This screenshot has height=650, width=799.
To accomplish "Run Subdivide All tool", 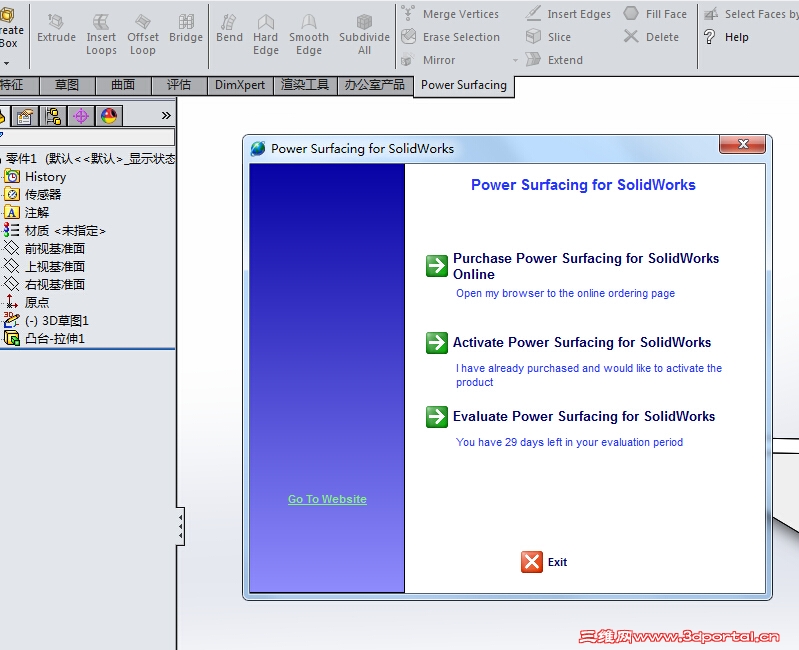I will tap(364, 35).
